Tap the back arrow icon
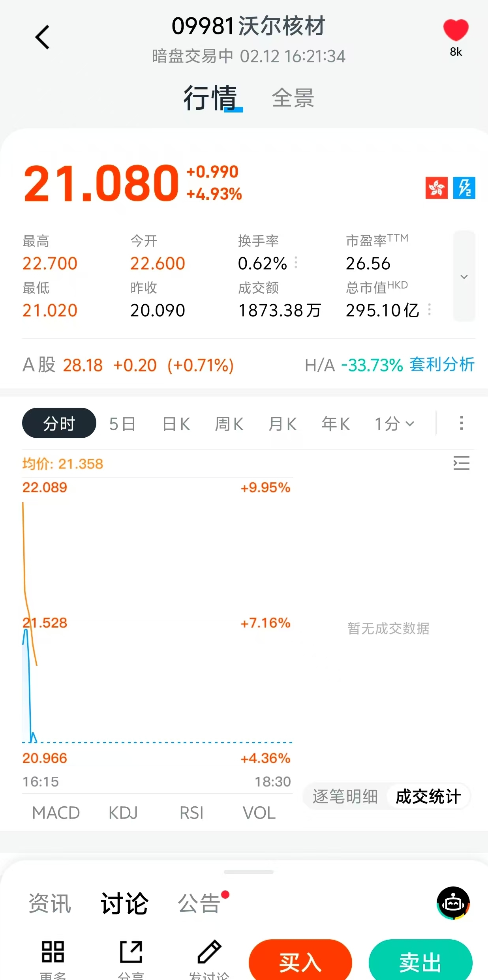Screen dimensions: 488x980 [x=42, y=37]
